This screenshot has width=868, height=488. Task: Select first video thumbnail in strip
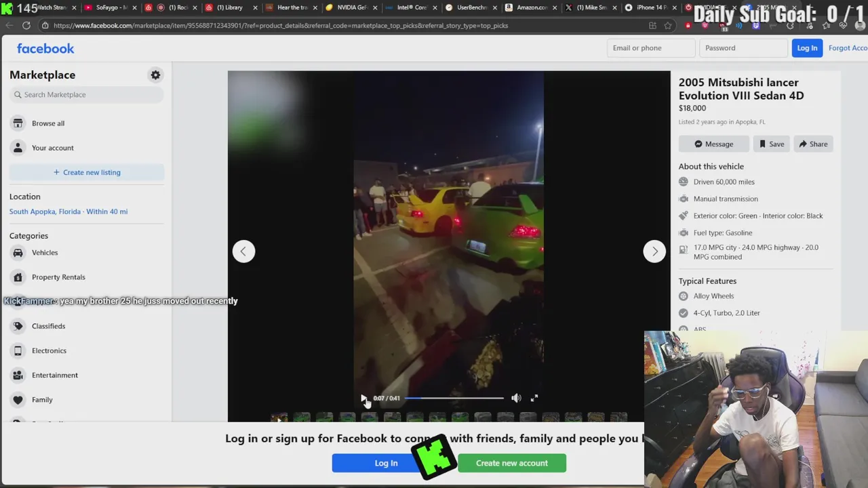click(x=279, y=418)
